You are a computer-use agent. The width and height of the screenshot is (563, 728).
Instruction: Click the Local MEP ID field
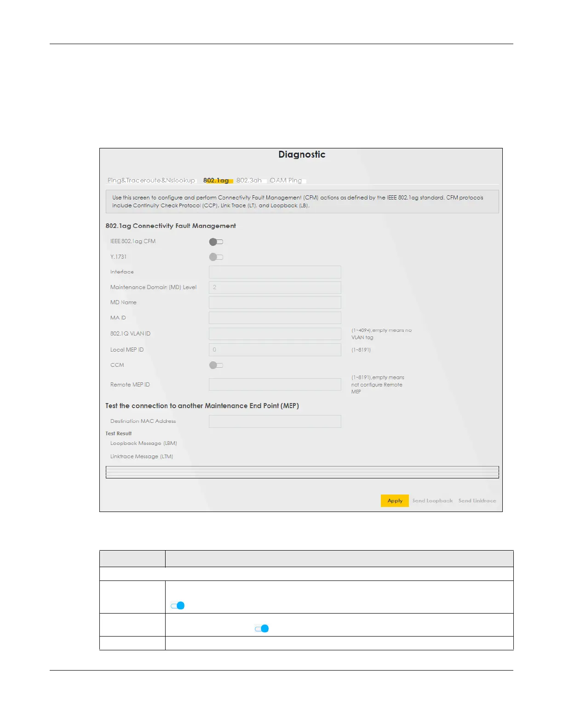(x=275, y=350)
